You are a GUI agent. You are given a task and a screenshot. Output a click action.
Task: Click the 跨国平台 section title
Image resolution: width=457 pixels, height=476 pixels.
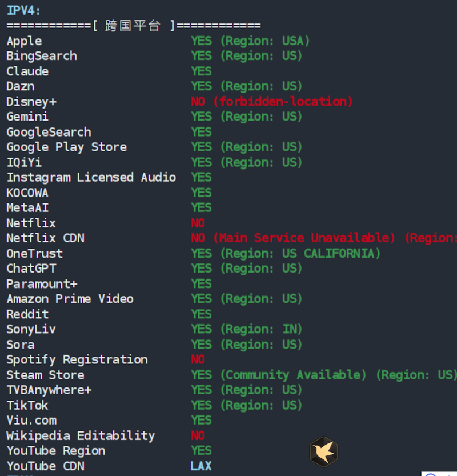click(133, 26)
